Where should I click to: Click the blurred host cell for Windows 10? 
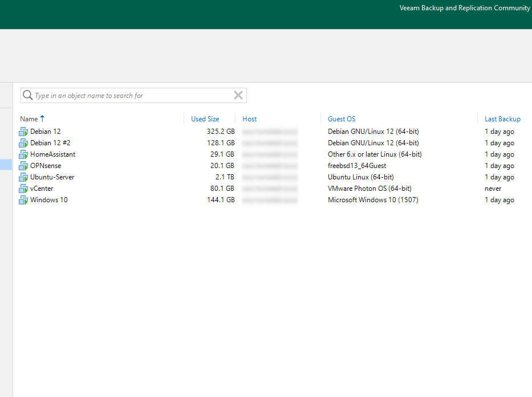pyautogui.click(x=270, y=200)
